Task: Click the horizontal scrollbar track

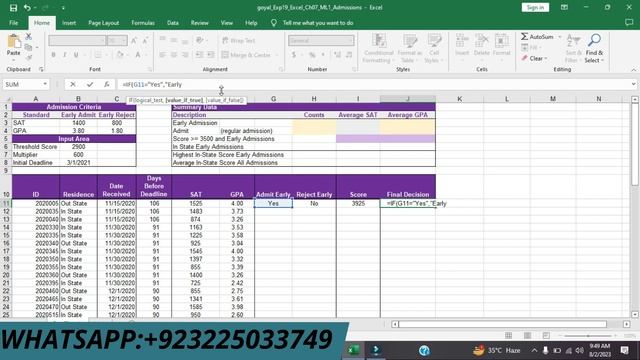Action: [x=502, y=324]
